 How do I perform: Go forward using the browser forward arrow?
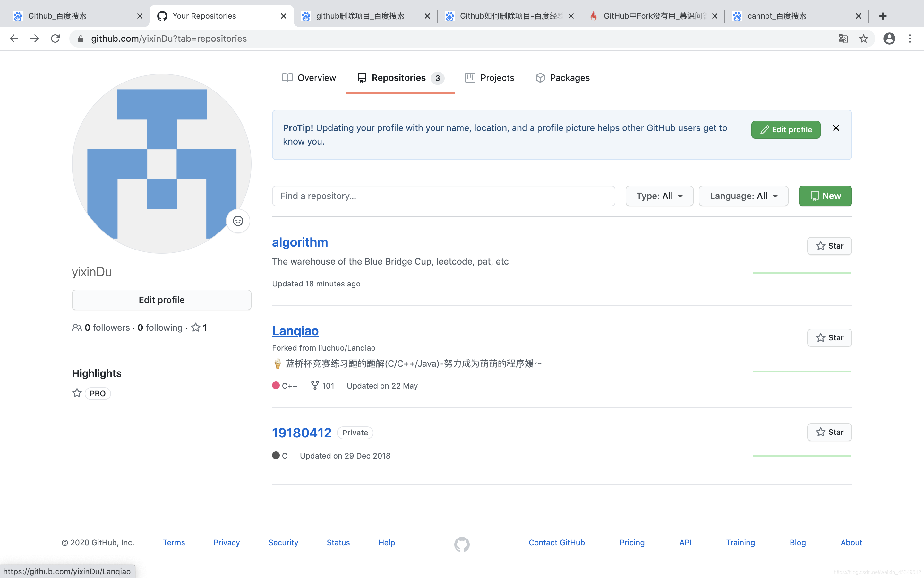point(35,39)
